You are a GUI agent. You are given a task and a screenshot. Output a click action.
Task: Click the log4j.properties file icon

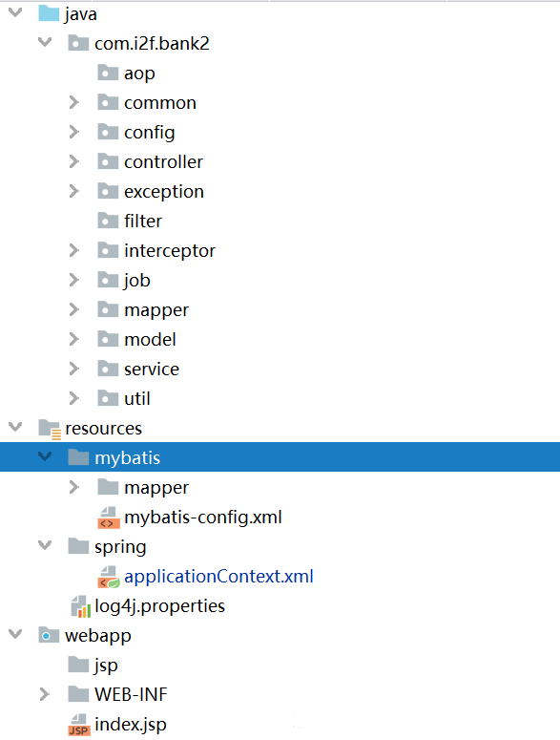click(80, 606)
